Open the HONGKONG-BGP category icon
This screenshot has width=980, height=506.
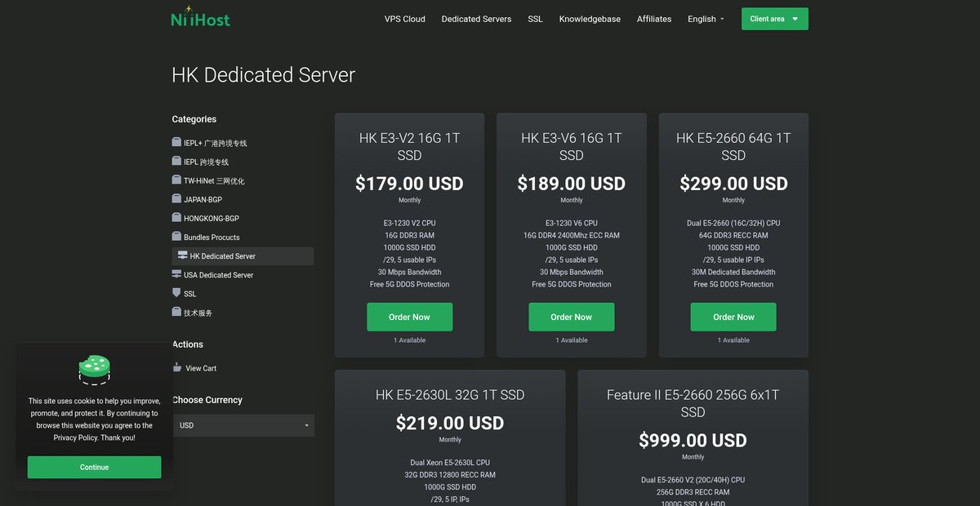[176, 217]
